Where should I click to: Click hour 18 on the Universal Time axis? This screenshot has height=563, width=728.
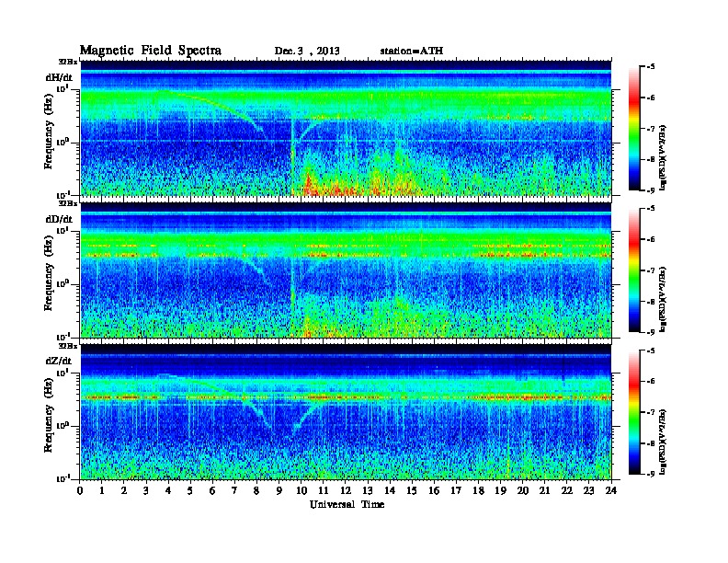pyautogui.click(x=478, y=490)
